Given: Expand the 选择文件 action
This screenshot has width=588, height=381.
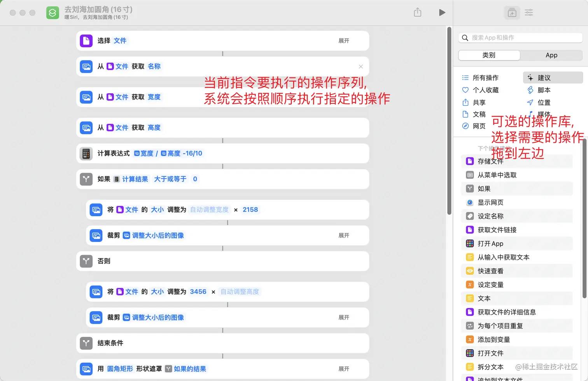Looking at the screenshot, I should pos(343,41).
